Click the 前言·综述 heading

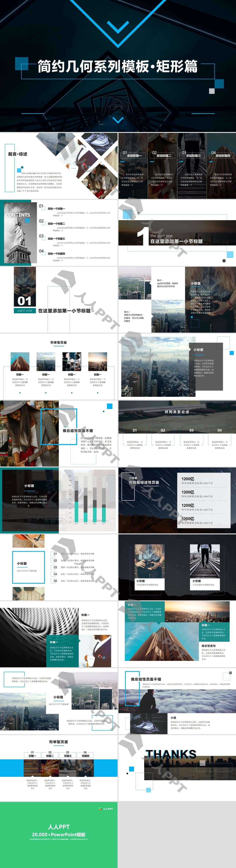pyautogui.click(x=18, y=154)
